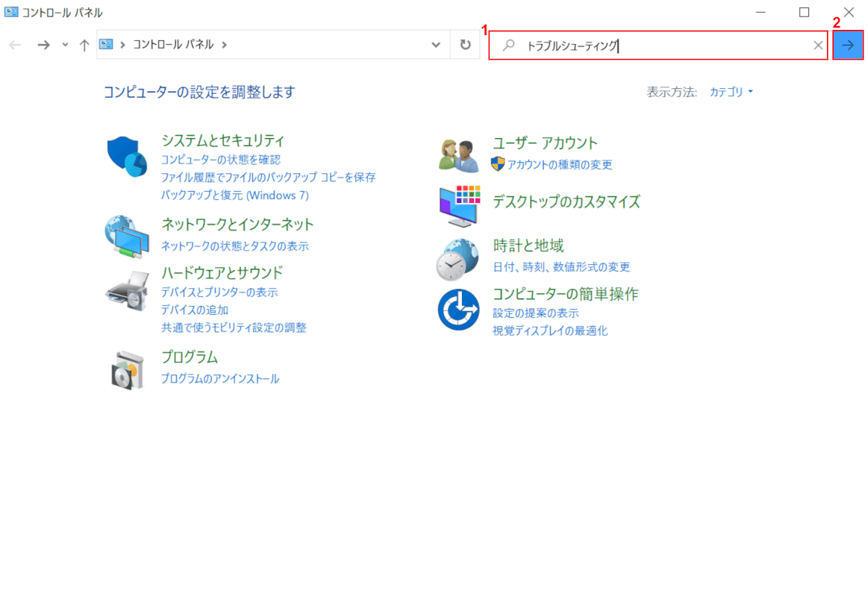868x597 pixels.
Task: Open 共通で使うモビリティ設定の調整 link
Action: pos(234,328)
